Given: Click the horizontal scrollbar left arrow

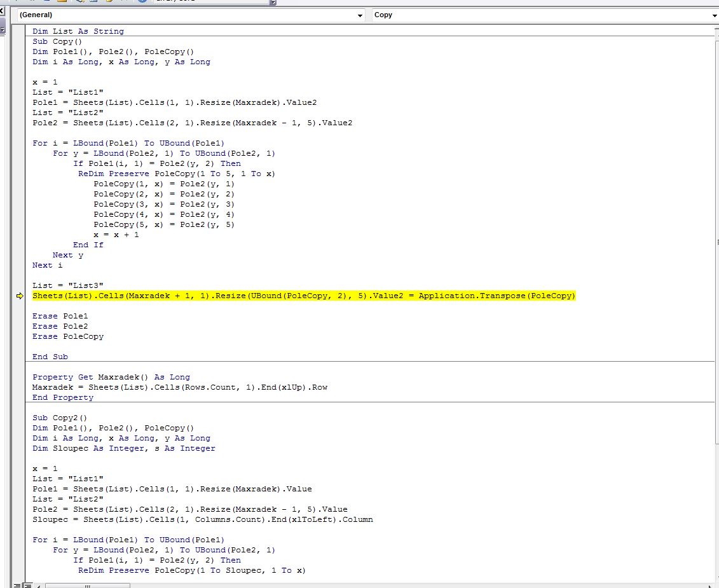Looking at the screenshot, I should [x=40, y=585].
